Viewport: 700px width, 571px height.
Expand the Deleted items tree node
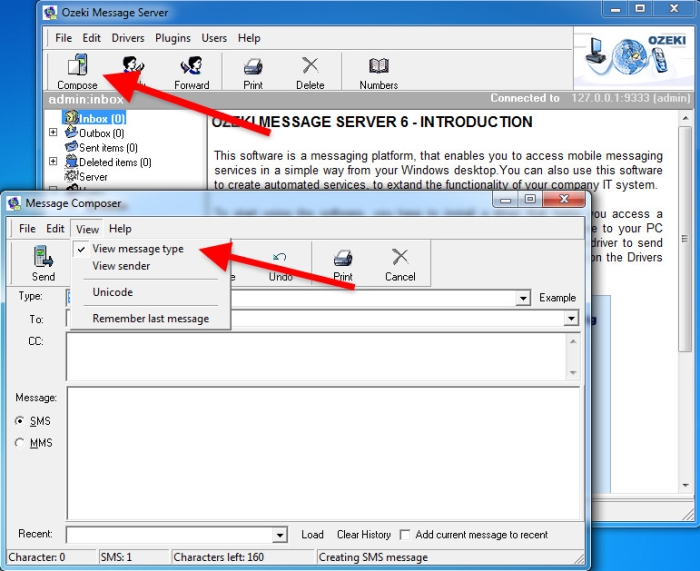(x=53, y=162)
